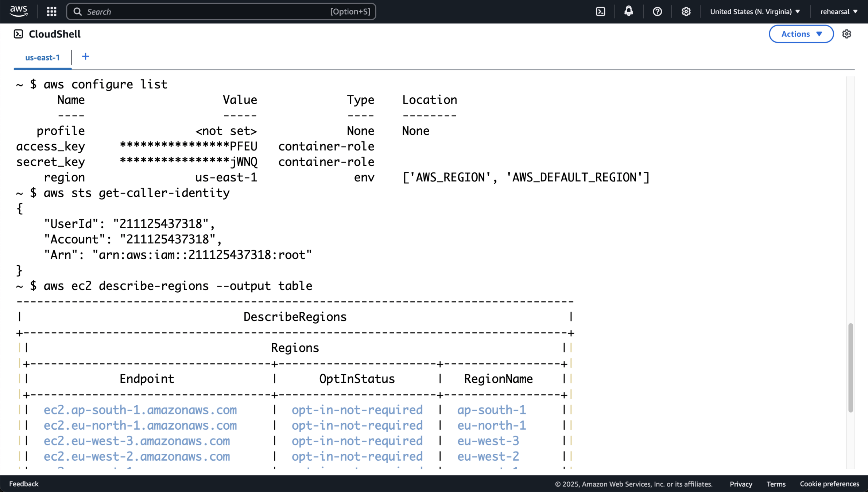The width and height of the screenshot is (868, 492).
Task: Open the services grid menu icon
Action: click(51, 12)
